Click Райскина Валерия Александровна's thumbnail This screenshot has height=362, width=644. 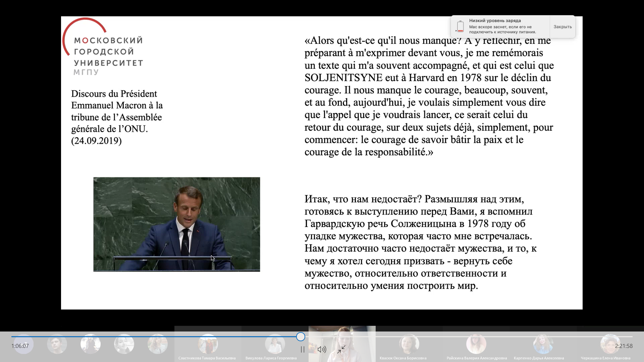point(476,344)
